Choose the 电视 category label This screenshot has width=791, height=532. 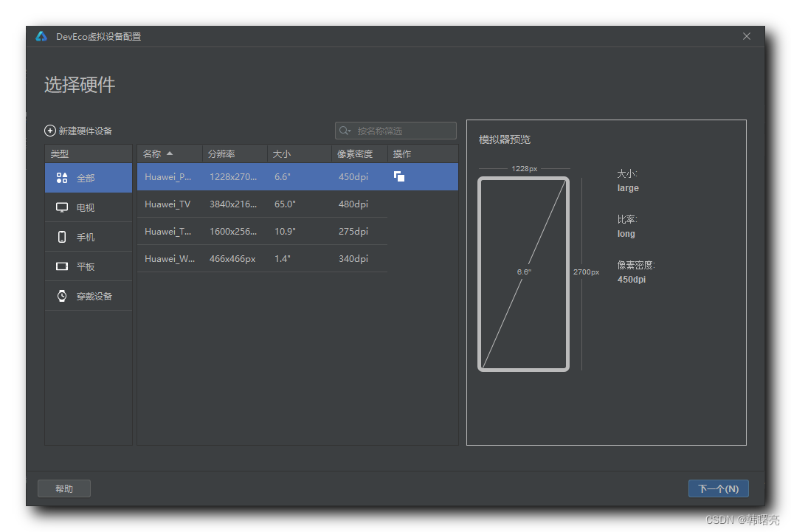tap(86, 207)
